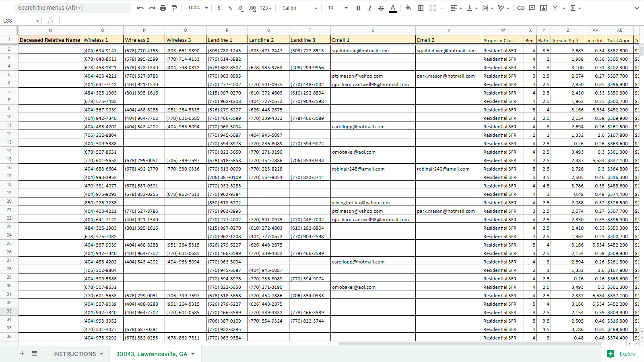
Task: Add a new sheet with plus button
Action: point(22,354)
